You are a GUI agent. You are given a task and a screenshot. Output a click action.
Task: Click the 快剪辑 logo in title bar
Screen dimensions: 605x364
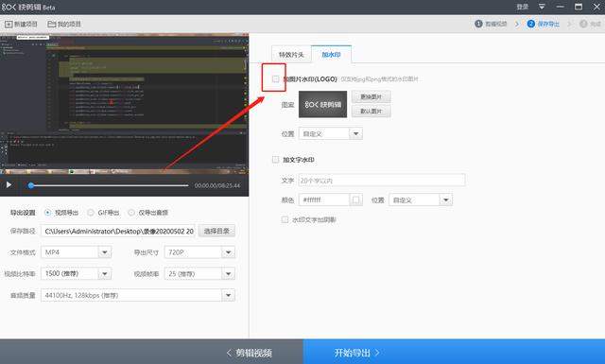click(x=21, y=7)
